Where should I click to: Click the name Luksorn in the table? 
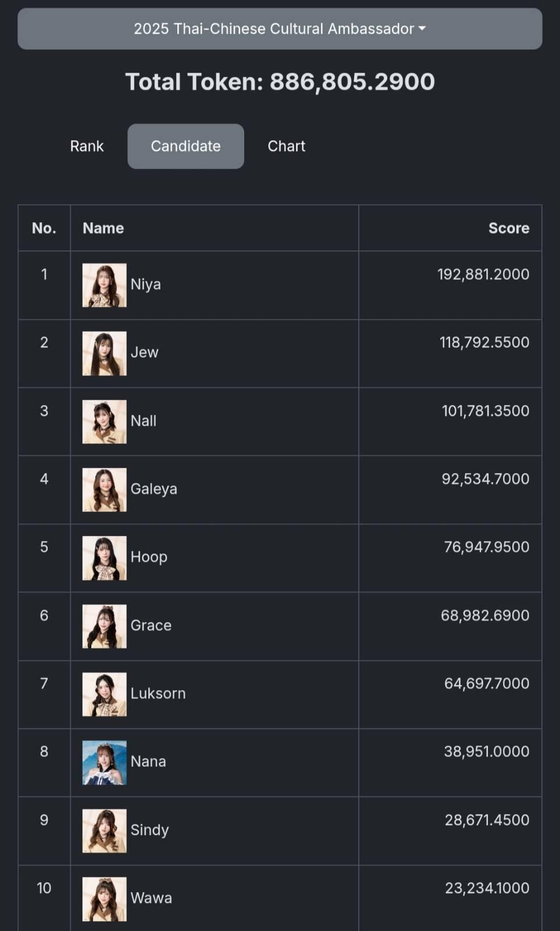[158, 694]
